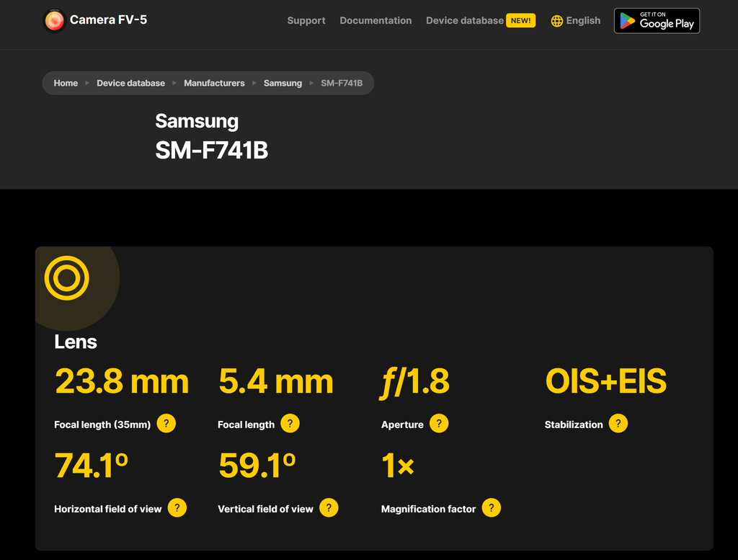Screen dimensions: 738x560
Task: Click the Stabilization label
Action: coord(574,425)
